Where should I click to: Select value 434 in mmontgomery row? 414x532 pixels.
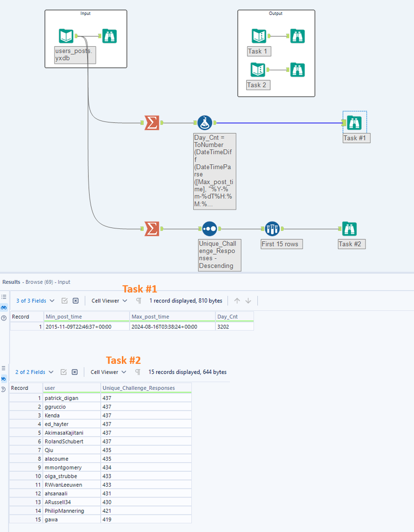(x=146, y=468)
